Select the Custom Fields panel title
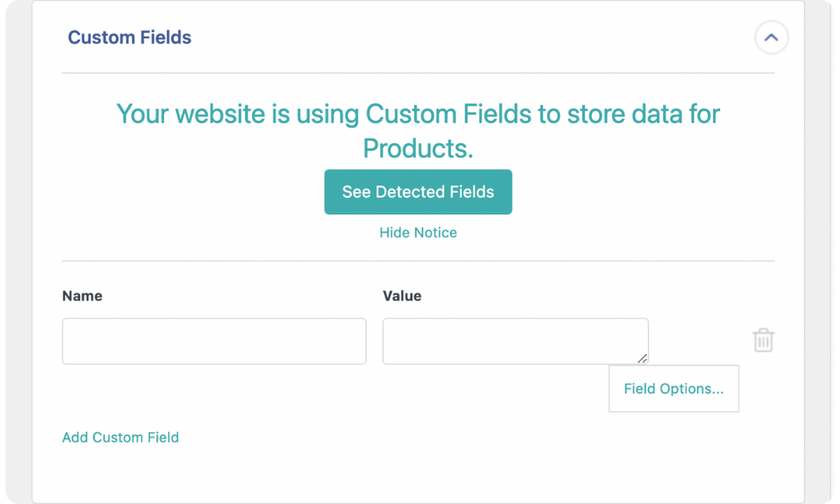The width and height of the screenshot is (840, 504). pos(130,38)
